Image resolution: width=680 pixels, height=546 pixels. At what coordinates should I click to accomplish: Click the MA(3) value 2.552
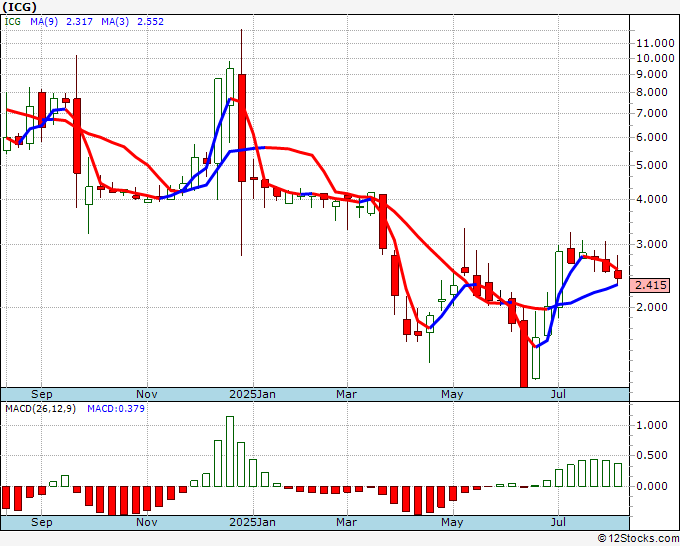point(150,21)
